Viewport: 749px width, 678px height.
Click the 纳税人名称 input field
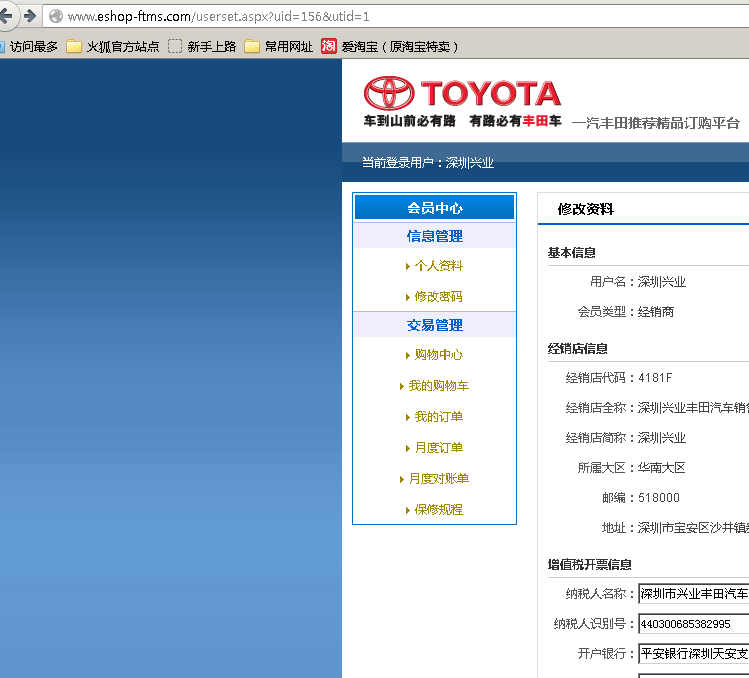tap(694, 594)
